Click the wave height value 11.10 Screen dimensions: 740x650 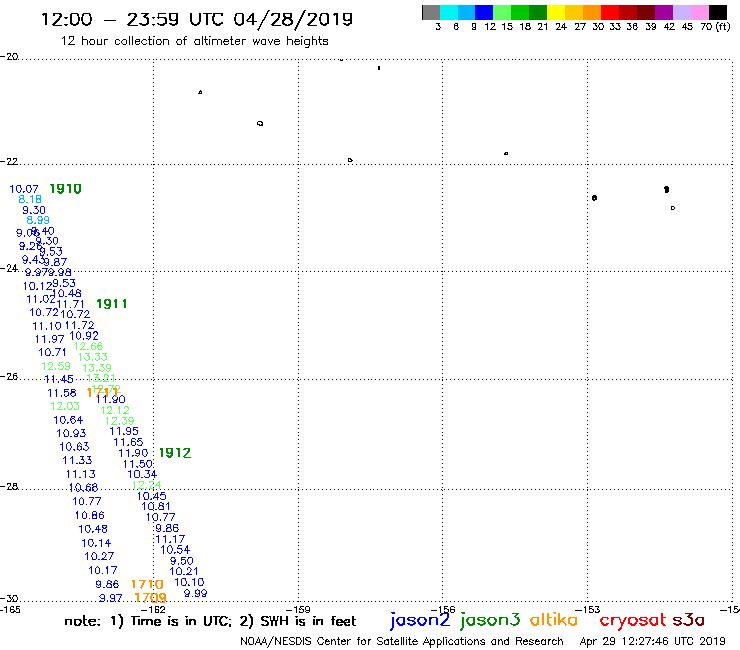[x=47, y=326]
